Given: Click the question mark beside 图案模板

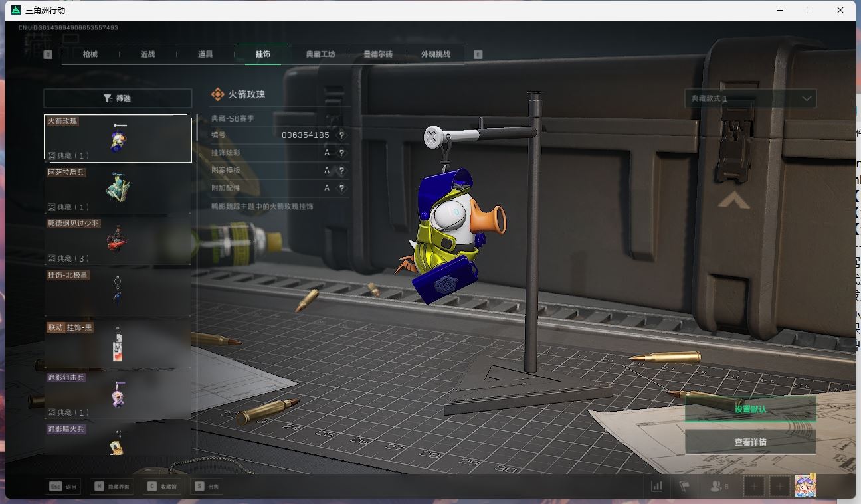Looking at the screenshot, I should [341, 171].
